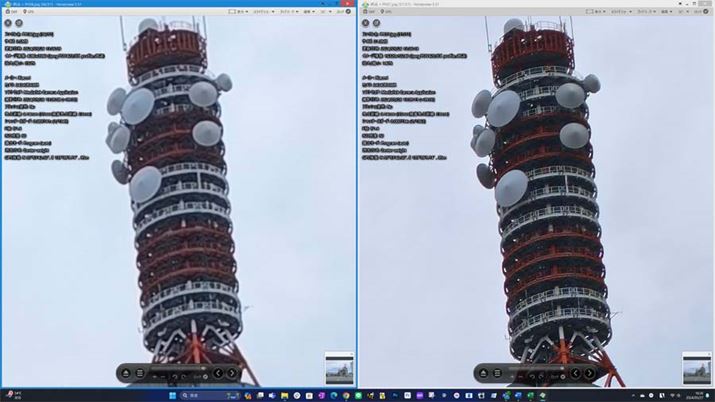
Task: Click the first round overlay button above left viewer's info text
Action: point(8,23)
